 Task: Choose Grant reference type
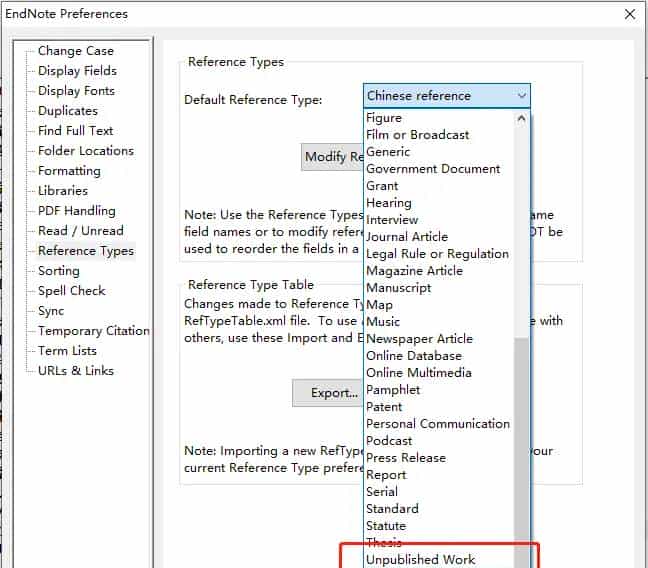440,186
